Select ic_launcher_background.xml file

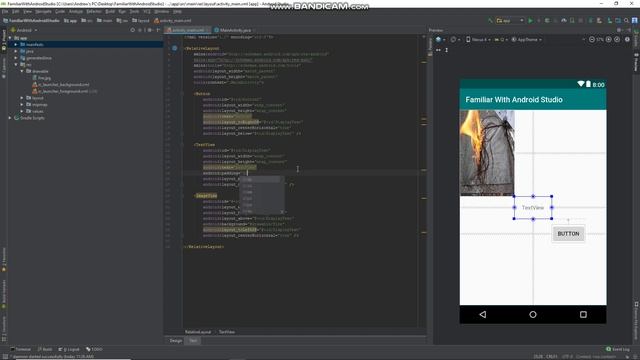tap(61, 84)
